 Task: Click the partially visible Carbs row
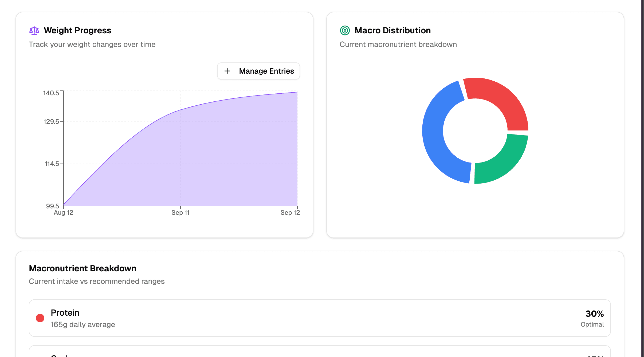point(319,352)
